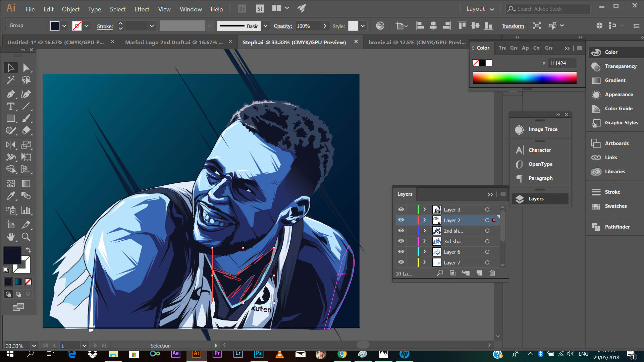This screenshot has height=362, width=644.
Task: Select the Artboard tool
Action: [x=11, y=225]
